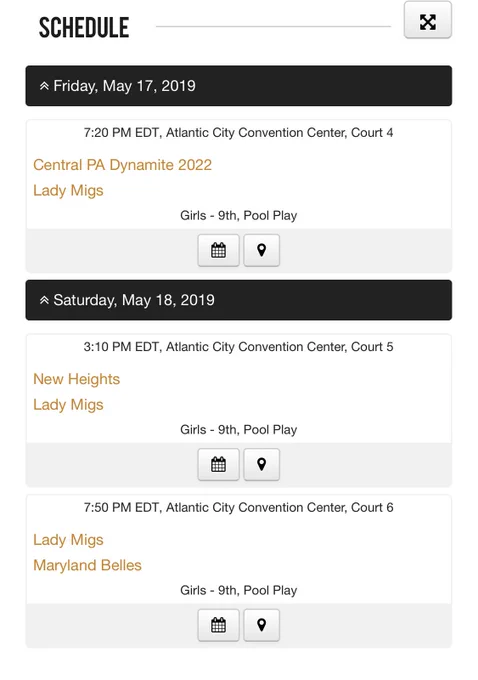478x680 pixels.
Task: Select the 7:50 PM EDT Court 6 line
Action: [239, 507]
